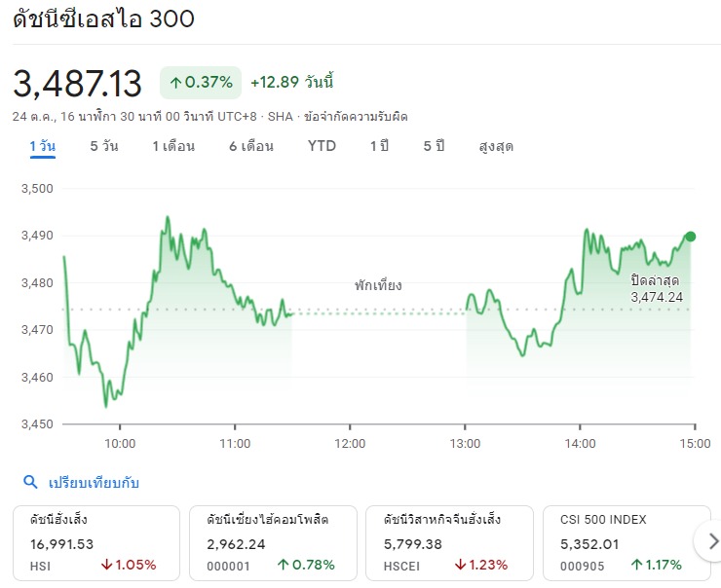Click the green end-point dot on the chart
Viewport: 721px width, 588px height.
click(x=690, y=237)
